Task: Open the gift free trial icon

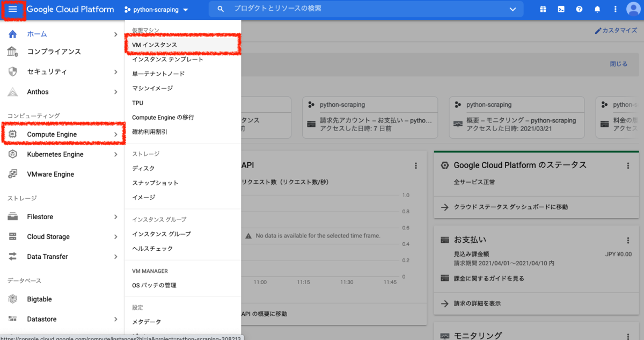Action: coord(543,9)
